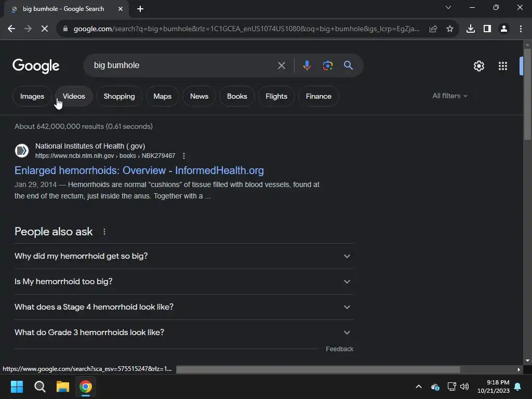Open Chrome downloads icon
This screenshot has width=532, height=399.
click(470, 29)
